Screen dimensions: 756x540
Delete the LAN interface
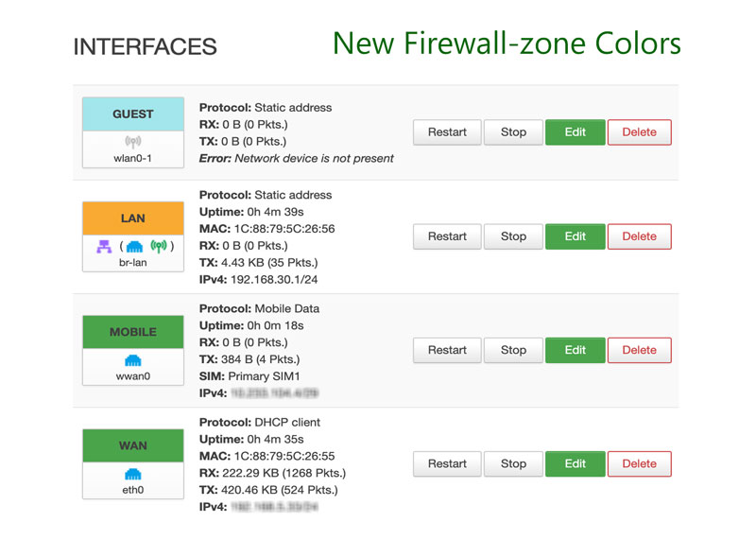pos(640,236)
